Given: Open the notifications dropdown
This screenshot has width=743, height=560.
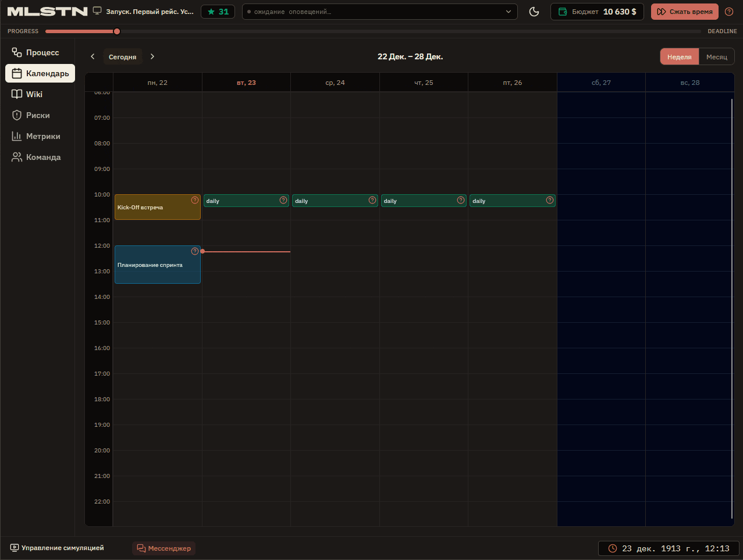Looking at the screenshot, I should [x=380, y=12].
